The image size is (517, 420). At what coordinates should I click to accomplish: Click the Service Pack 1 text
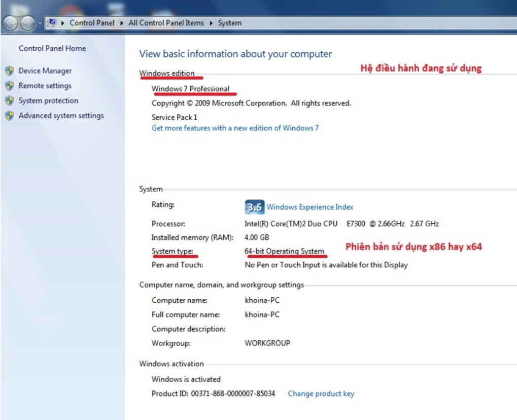[175, 117]
